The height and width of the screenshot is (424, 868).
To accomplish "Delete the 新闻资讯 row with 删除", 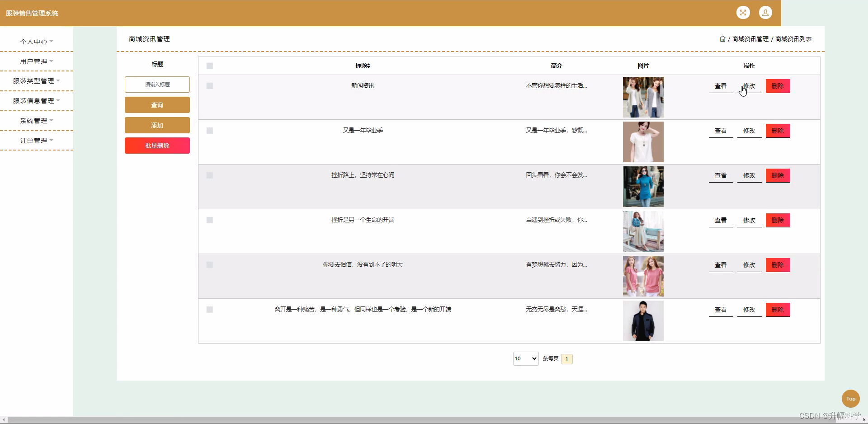I will pos(778,86).
